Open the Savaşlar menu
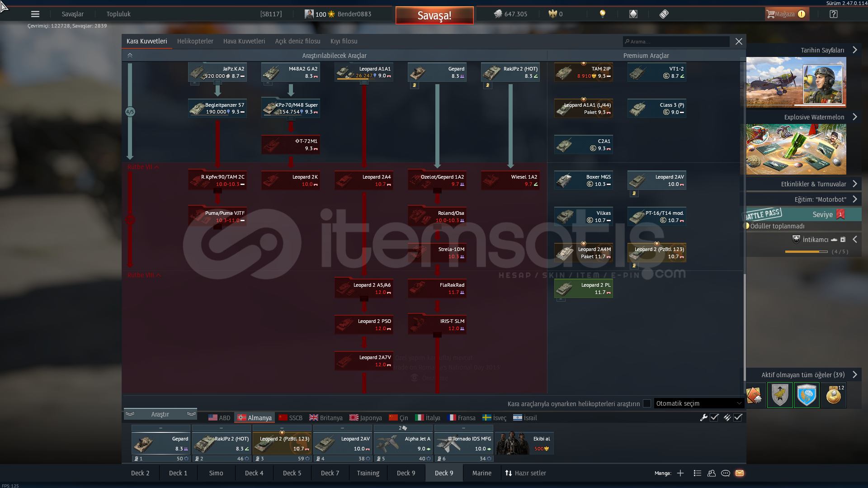 coord(72,14)
